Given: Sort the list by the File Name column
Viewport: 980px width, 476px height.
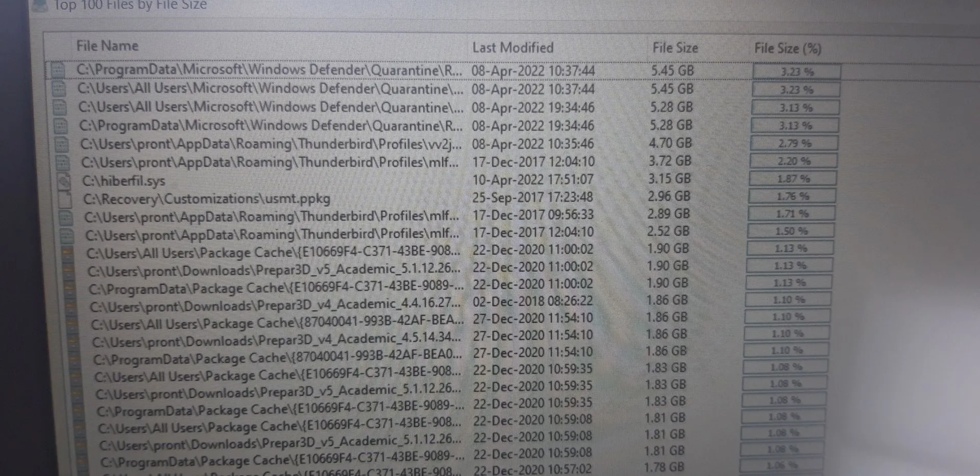Looking at the screenshot, I should (x=107, y=46).
